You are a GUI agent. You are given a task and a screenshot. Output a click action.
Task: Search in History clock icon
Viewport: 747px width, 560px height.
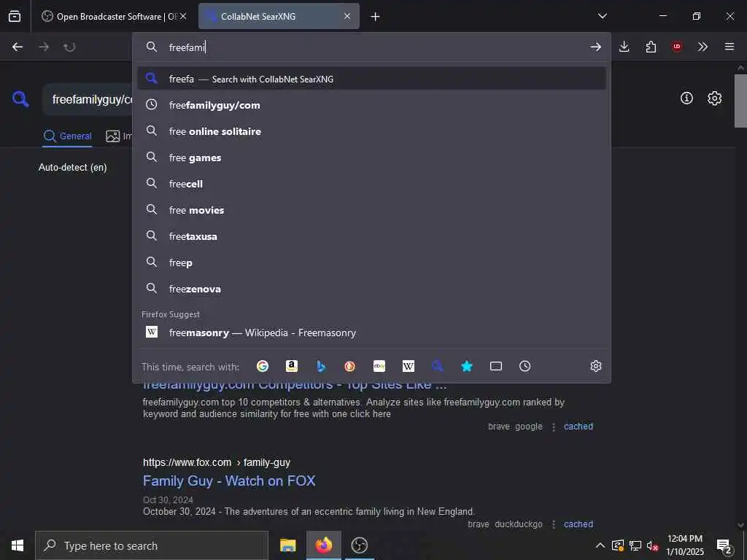click(x=525, y=366)
